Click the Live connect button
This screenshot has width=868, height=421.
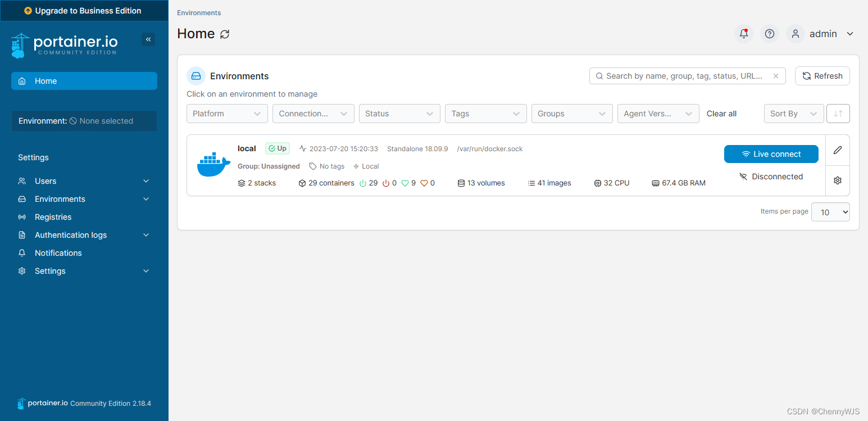coord(771,154)
